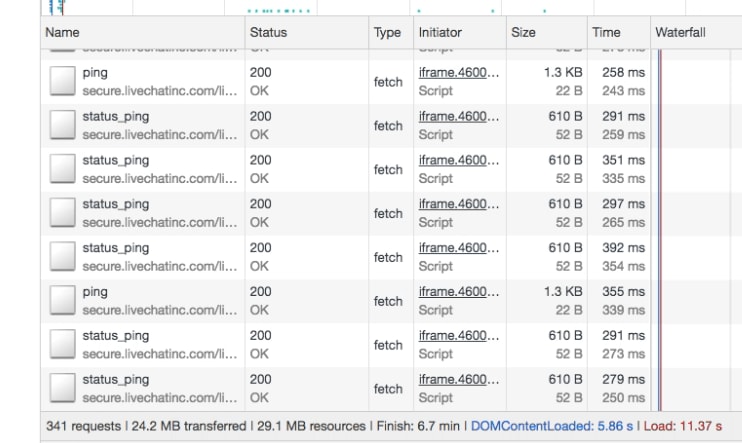Image resolution: width=742 pixels, height=443 pixels.
Task: Select file icon of status_ping row timed 297 ms
Action: point(62,213)
